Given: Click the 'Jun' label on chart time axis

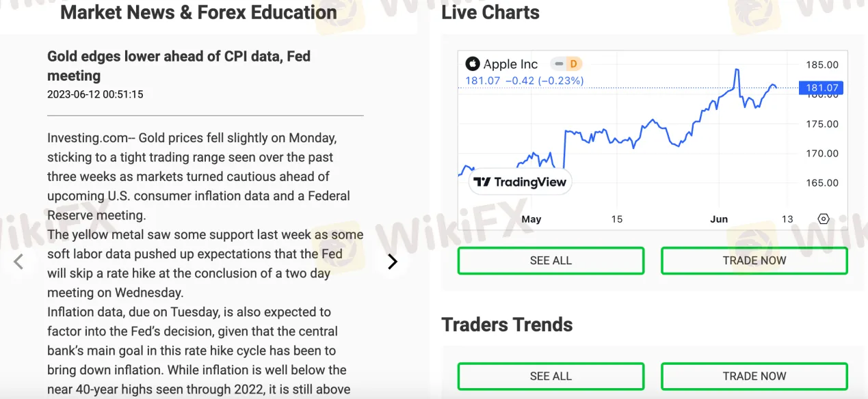Looking at the screenshot, I should [x=719, y=219].
